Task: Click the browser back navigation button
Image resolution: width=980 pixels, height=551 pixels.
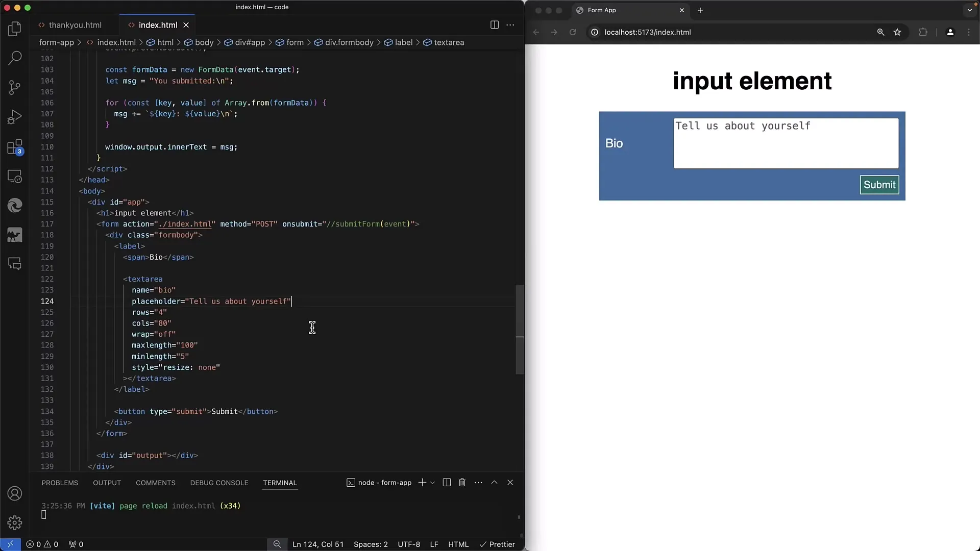Action: point(536,32)
